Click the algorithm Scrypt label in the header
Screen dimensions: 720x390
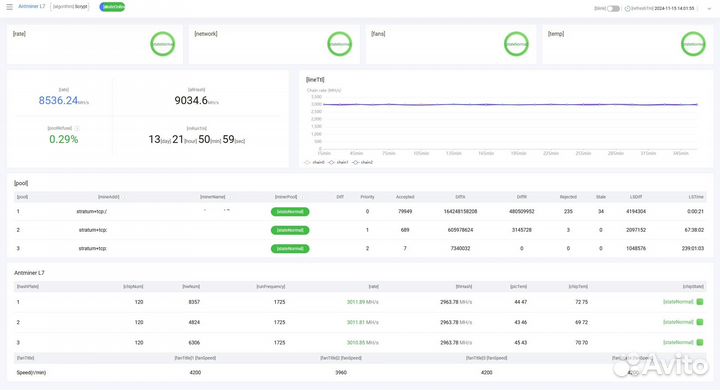[70, 7]
